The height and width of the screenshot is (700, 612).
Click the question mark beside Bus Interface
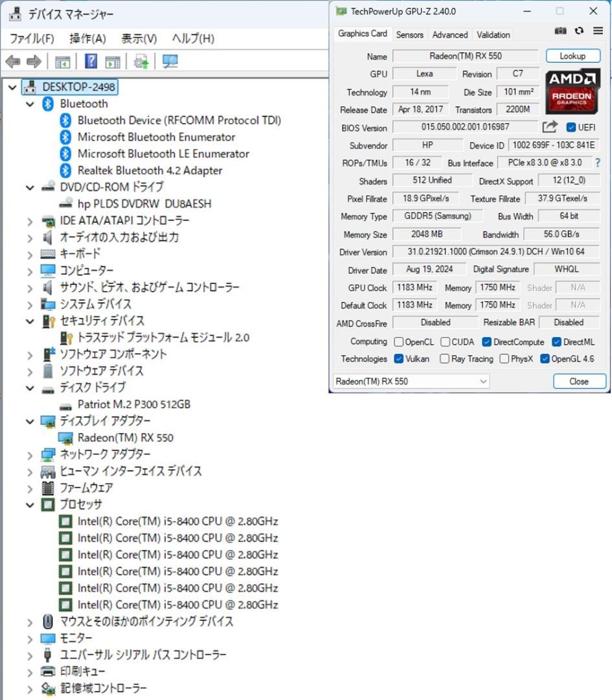pyautogui.click(x=596, y=163)
